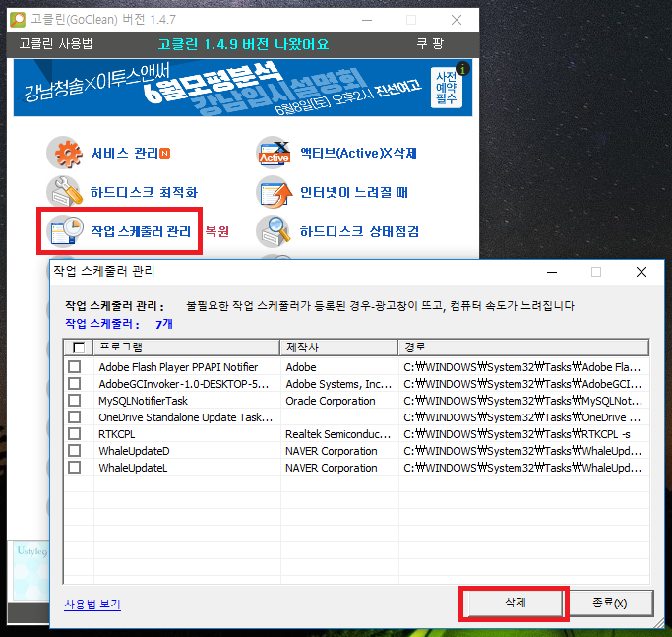The height and width of the screenshot is (637, 672).
Task: Open the 서비스 관리 gear icon
Action: [x=64, y=154]
